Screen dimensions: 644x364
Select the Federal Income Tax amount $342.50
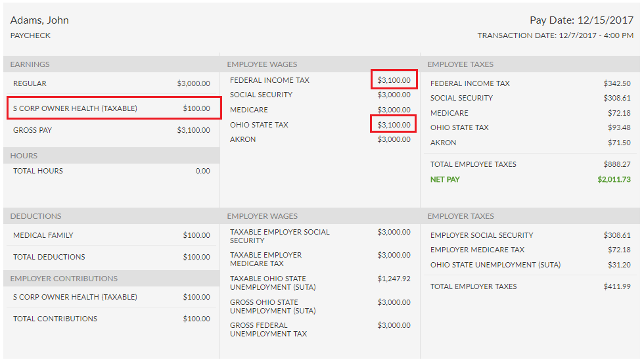pos(616,83)
